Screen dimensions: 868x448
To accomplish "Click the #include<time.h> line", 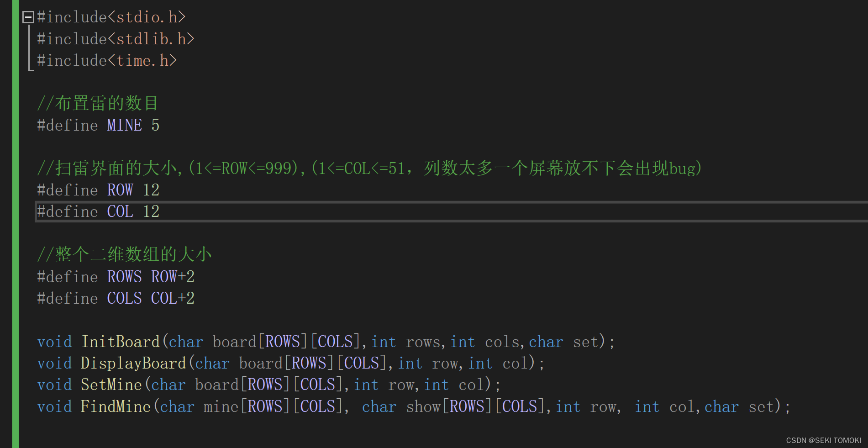I will [107, 60].
